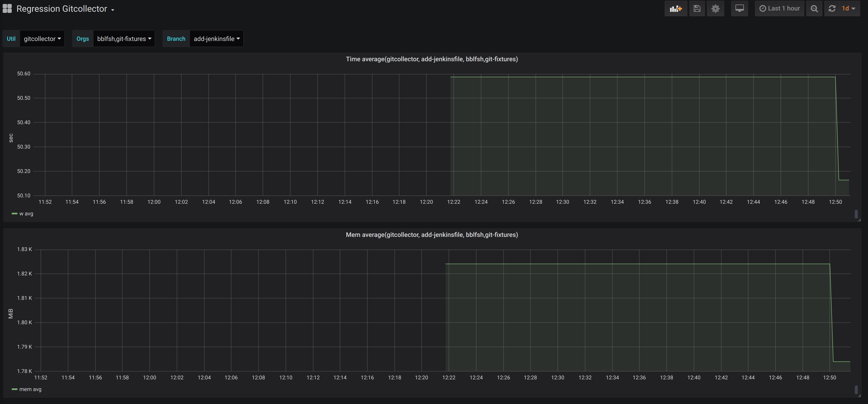Open the 1d refresh interval dropdown
Image resolution: width=868 pixels, height=404 pixels.
pos(848,9)
